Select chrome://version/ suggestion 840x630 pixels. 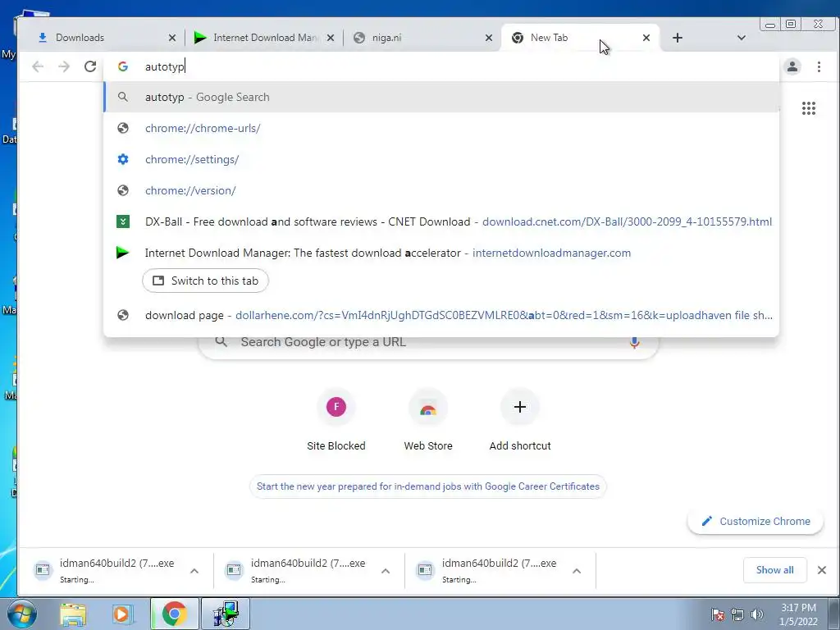(441, 190)
